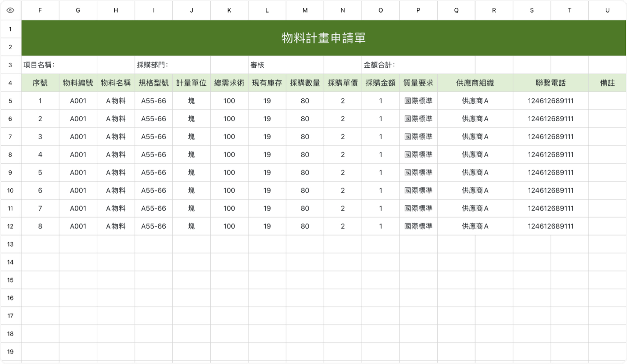
Task: Click purchase amount 1 in row 9
Action: 381,173
